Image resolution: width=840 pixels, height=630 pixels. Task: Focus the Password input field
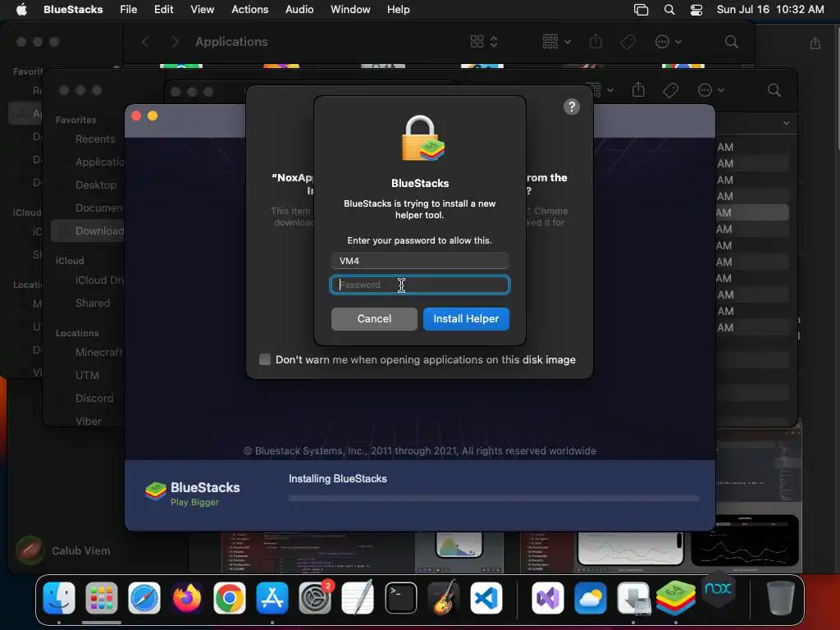coord(419,285)
